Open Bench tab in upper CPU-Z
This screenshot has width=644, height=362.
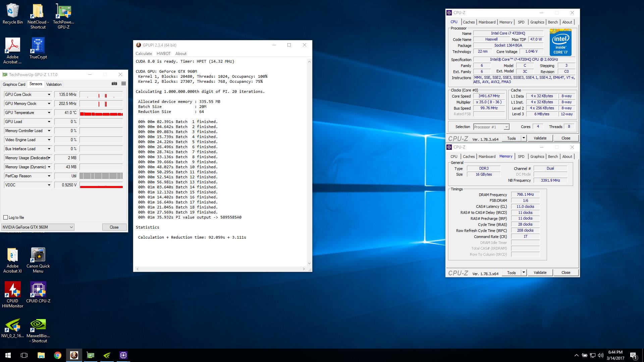pyautogui.click(x=553, y=22)
